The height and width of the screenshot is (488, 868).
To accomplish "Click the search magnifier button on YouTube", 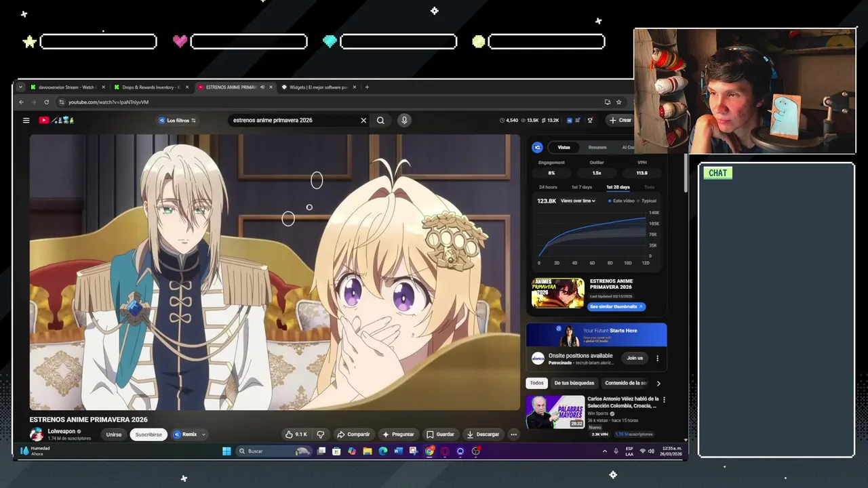I will tap(380, 120).
